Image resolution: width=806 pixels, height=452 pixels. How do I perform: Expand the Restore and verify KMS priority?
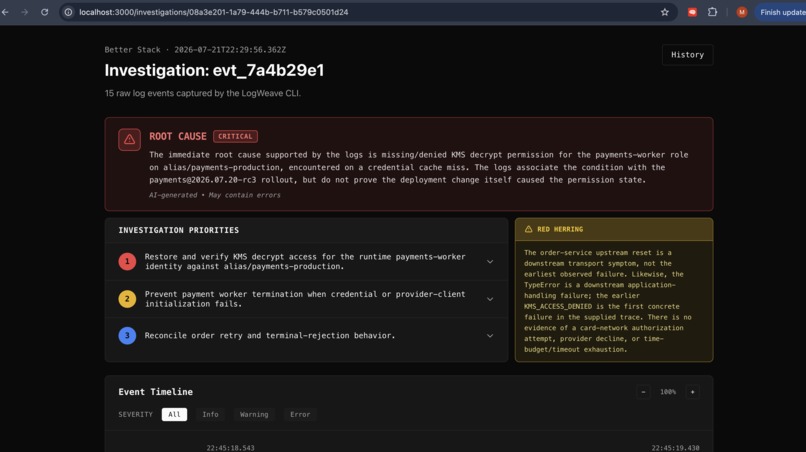click(490, 262)
